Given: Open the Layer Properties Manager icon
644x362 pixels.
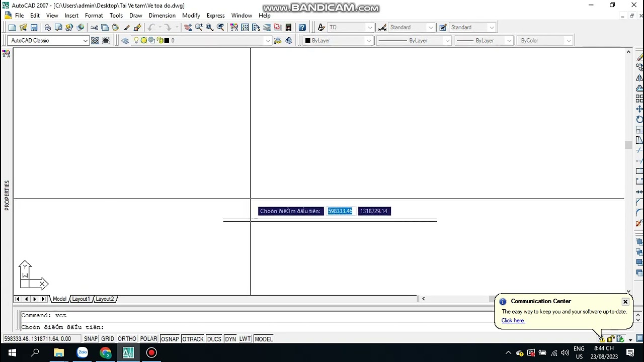Looking at the screenshot, I should coord(125,40).
